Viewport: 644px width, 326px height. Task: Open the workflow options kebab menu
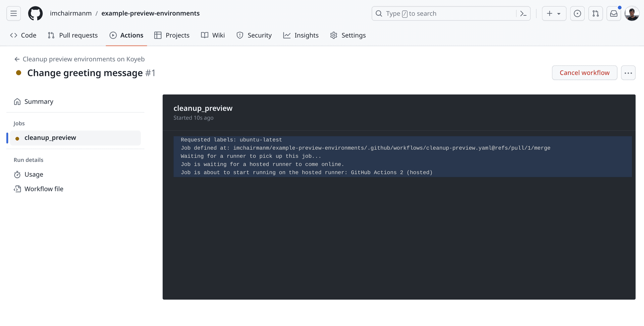(x=628, y=72)
